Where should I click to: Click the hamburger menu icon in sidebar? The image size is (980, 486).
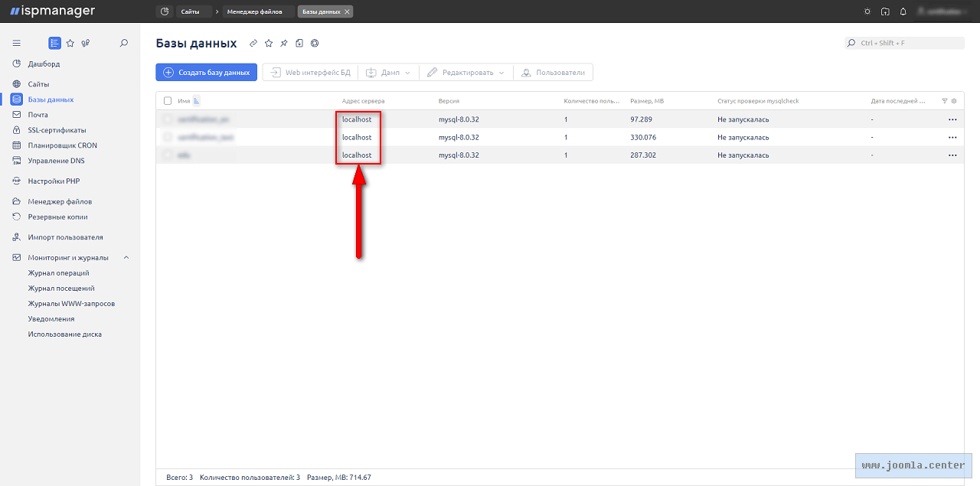(x=17, y=44)
